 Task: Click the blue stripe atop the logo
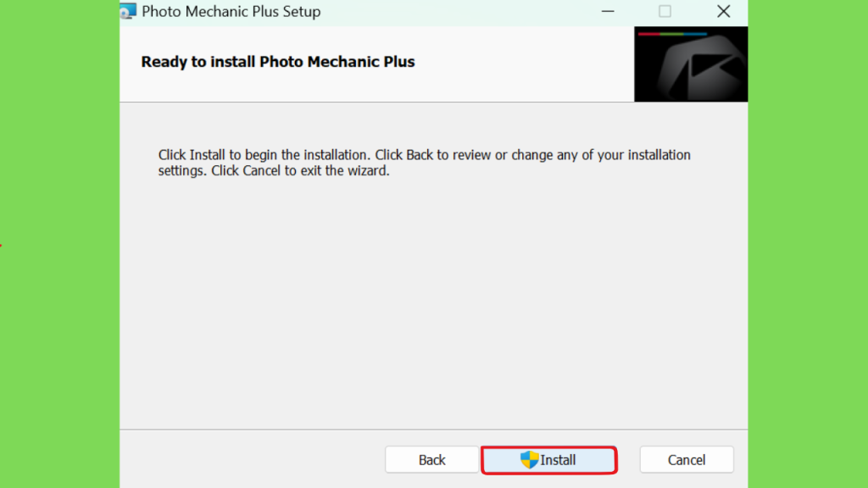tap(695, 34)
